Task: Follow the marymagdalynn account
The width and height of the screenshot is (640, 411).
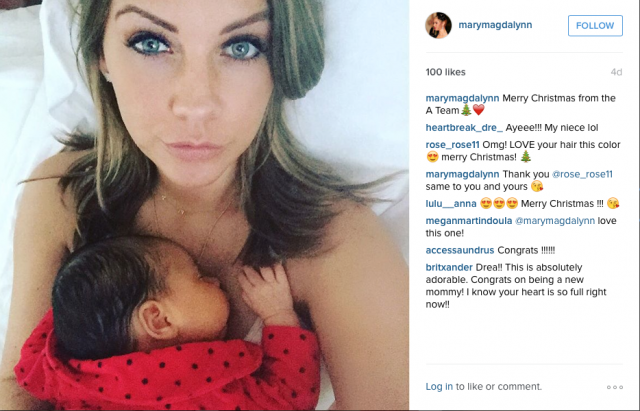Action: (x=595, y=26)
